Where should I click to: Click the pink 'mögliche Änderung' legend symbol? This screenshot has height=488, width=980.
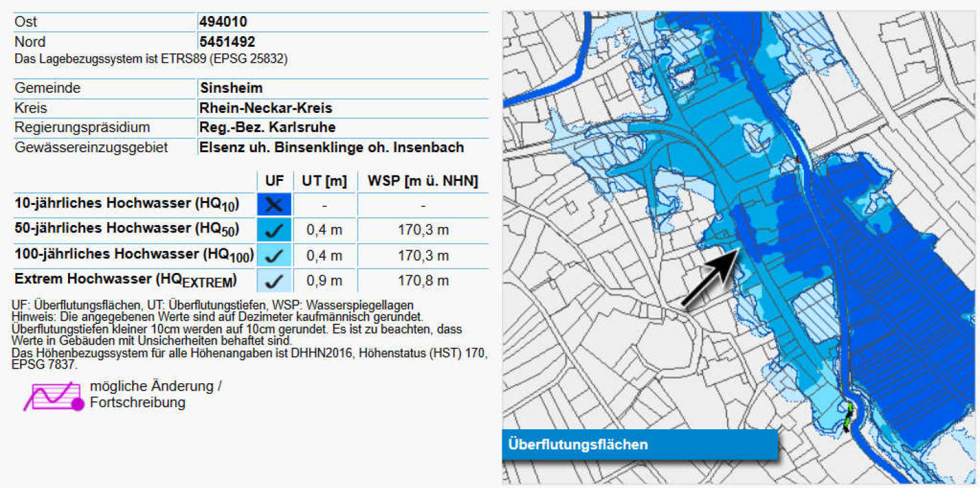(54, 396)
